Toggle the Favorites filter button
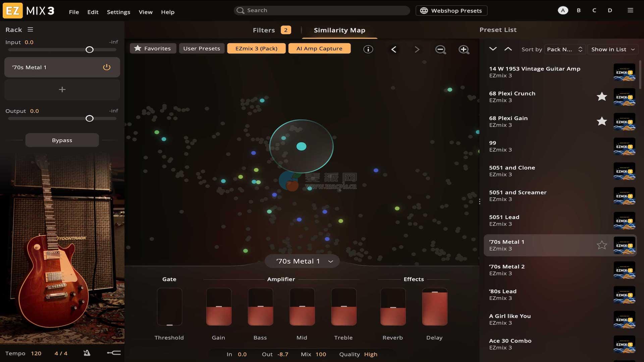This screenshot has height=362, width=644. click(153, 49)
